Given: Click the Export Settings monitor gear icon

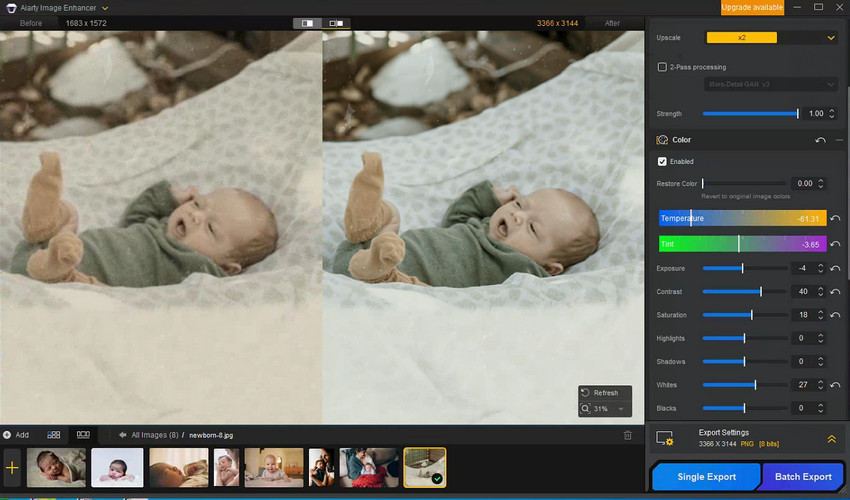Looking at the screenshot, I should click(665, 438).
